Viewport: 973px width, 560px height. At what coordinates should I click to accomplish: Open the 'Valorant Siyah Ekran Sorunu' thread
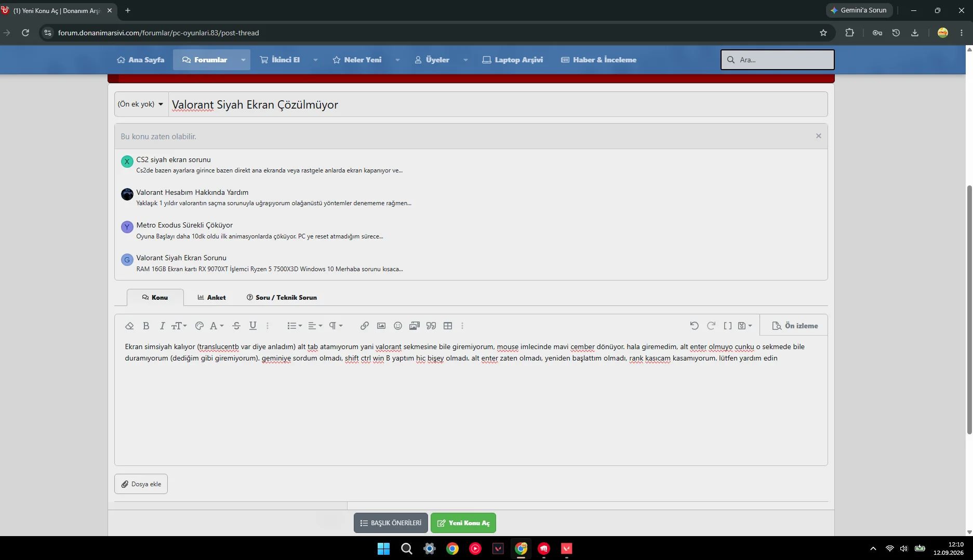[181, 258]
